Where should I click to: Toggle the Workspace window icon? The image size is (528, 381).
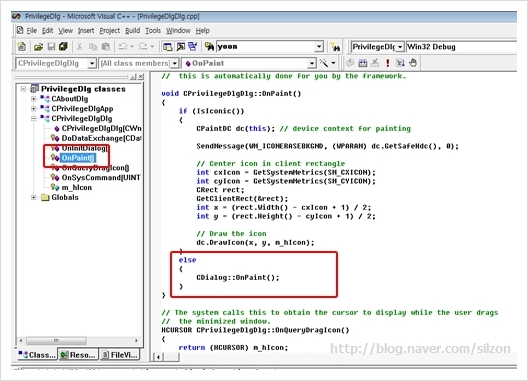pyautogui.click(x=167, y=46)
